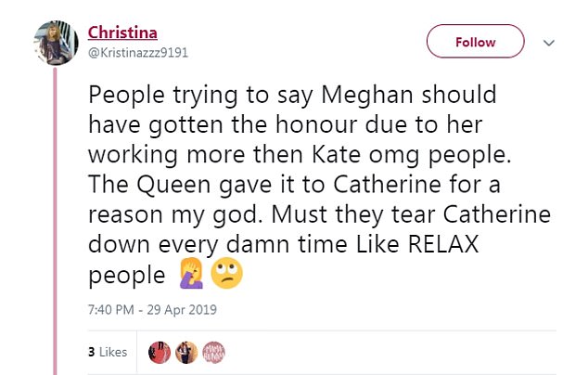This screenshot has width=588, height=375.
Task: Click the bold number 3 beside Likes
Action: click(92, 353)
